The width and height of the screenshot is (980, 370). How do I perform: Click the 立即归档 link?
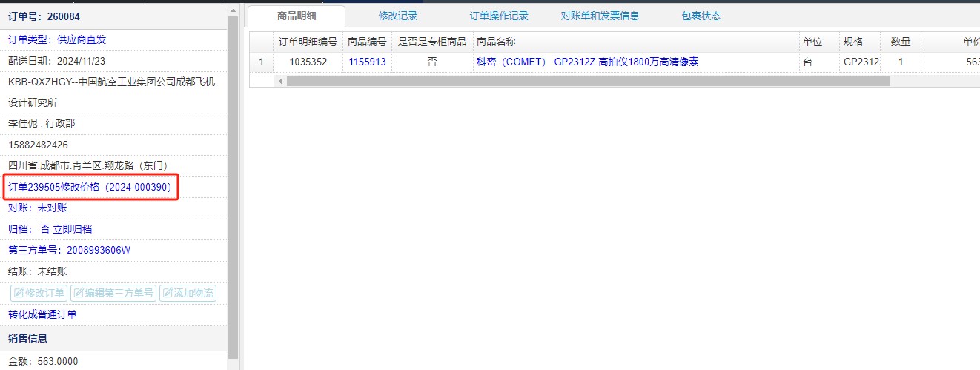tap(73, 229)
